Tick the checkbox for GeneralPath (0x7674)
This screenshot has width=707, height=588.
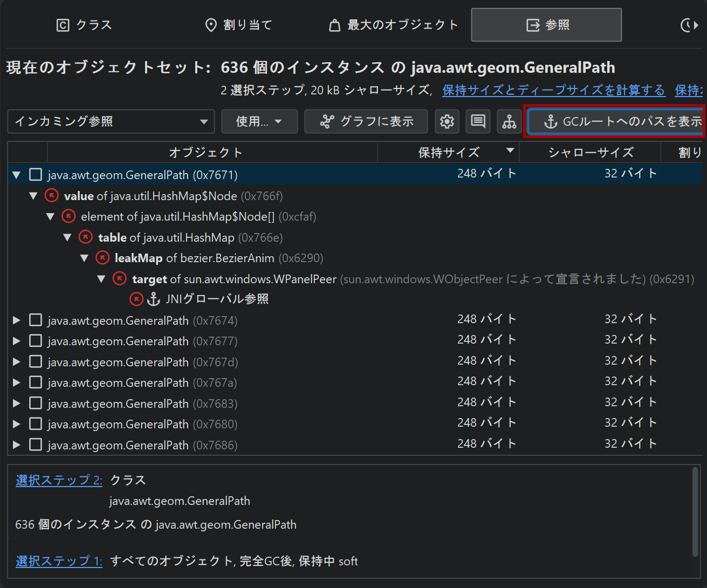coord(36,320)
